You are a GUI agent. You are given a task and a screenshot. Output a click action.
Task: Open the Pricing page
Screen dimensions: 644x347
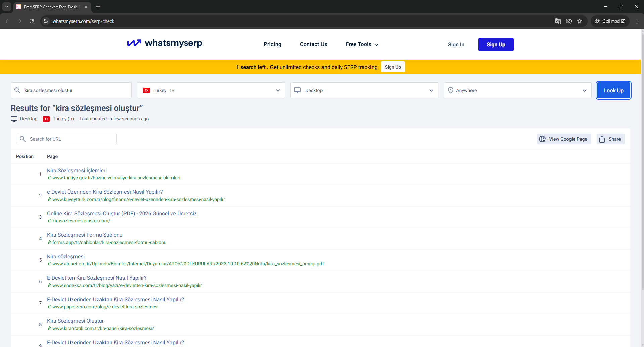(273, 44)
